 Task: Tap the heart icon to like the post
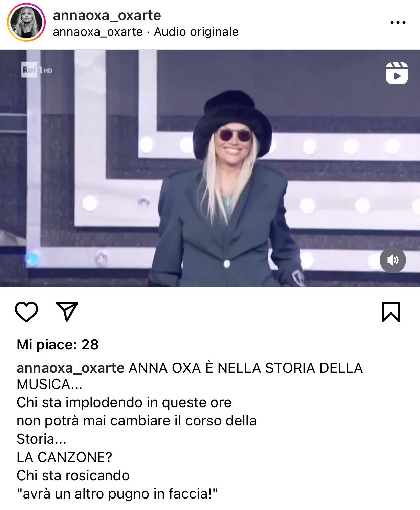(x=26, y=311)
